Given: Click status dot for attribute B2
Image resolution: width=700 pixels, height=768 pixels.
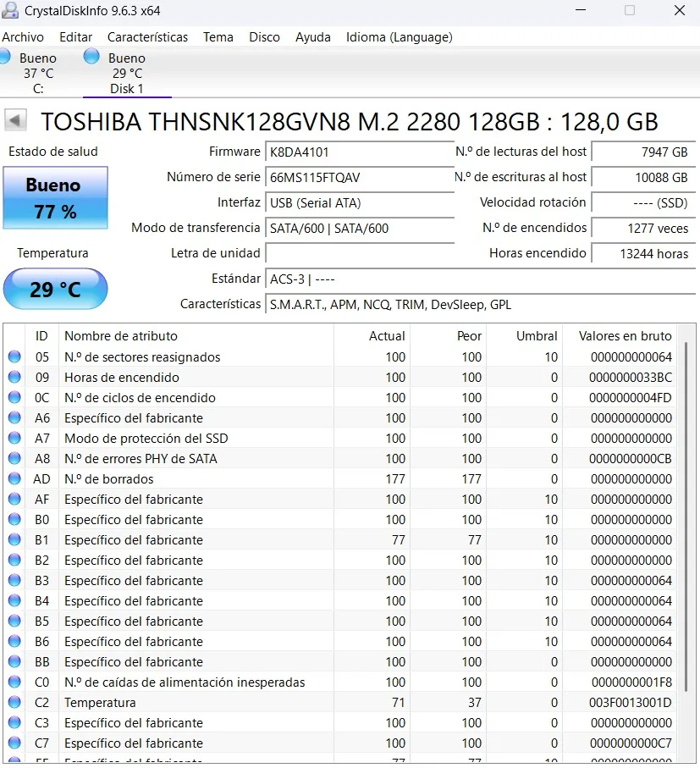Looking at the screenshot, I should point(14,560).
